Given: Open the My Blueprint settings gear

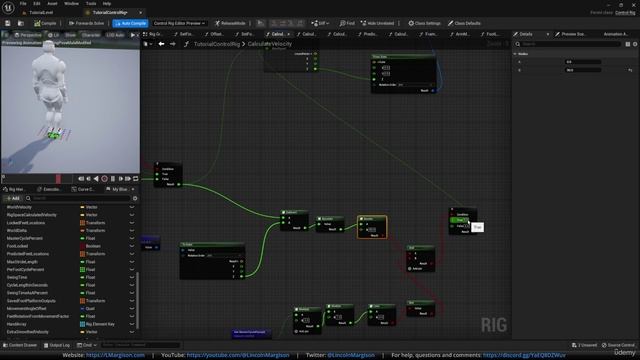Looking at the screenshot, I should (135, 198).
